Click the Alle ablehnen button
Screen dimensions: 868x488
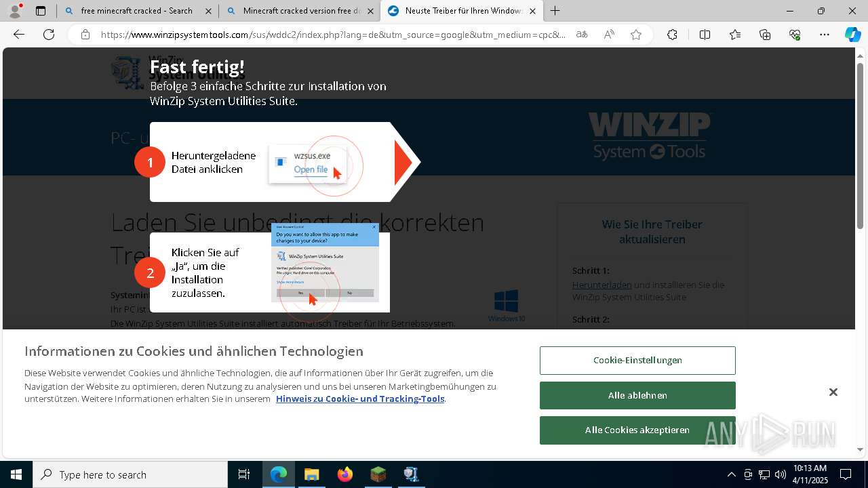click(x=637, y=395)
